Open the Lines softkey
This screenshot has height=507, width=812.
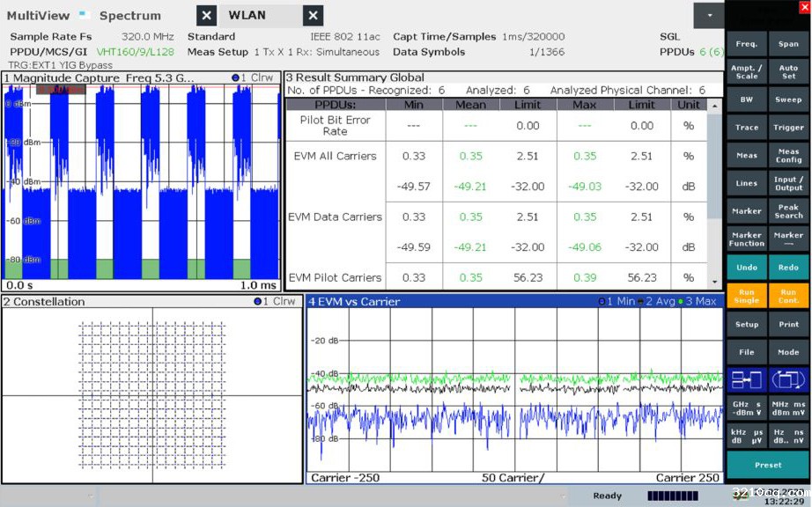pyautogui.click(x=746, y=184)
